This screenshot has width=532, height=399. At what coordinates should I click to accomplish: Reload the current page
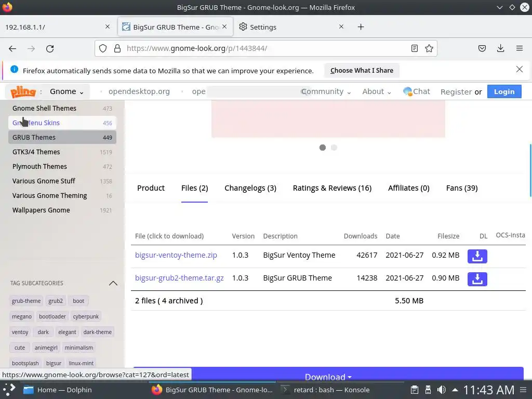[50, 48]
